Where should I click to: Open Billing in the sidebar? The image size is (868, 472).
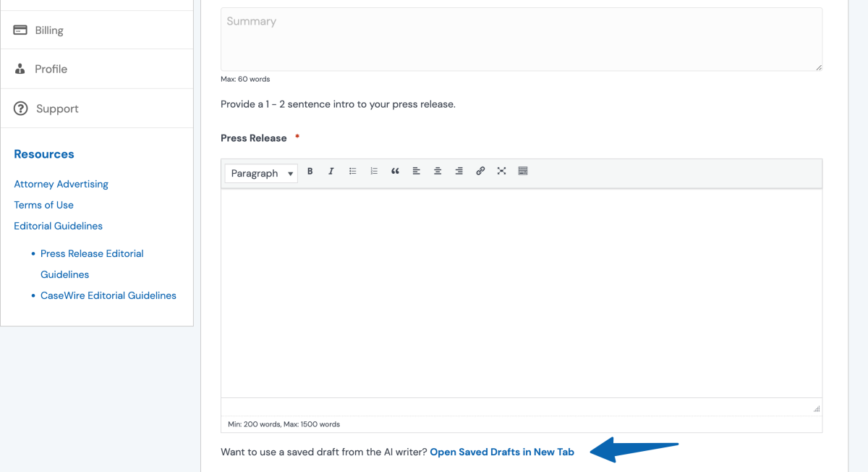pyautogui.click(x=48, y=30)
